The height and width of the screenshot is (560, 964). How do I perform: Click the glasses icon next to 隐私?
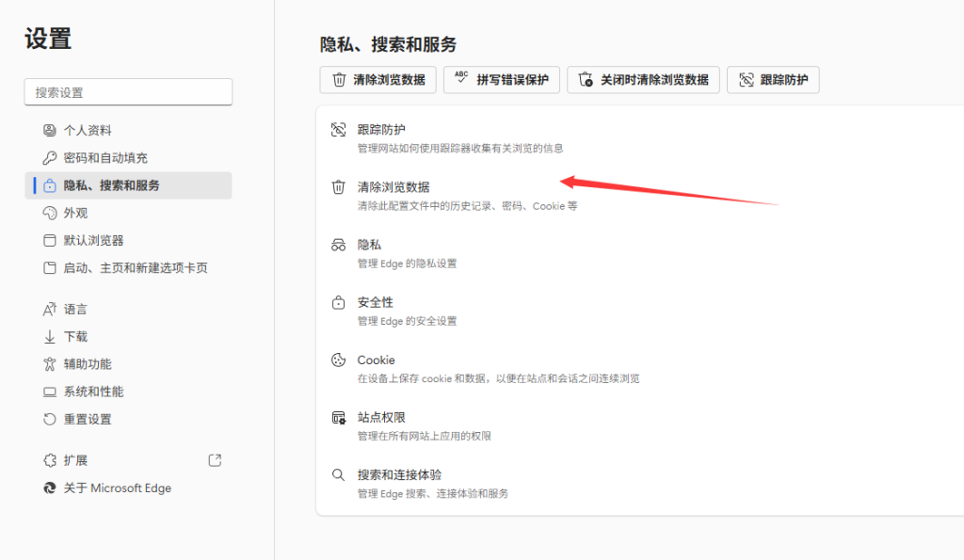338,246
